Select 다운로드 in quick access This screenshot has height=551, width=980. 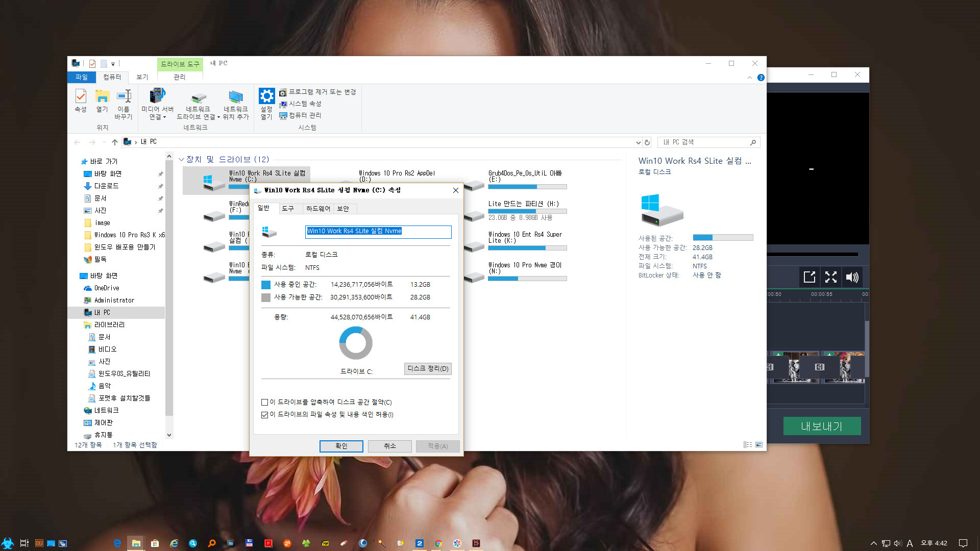(106, 186)
